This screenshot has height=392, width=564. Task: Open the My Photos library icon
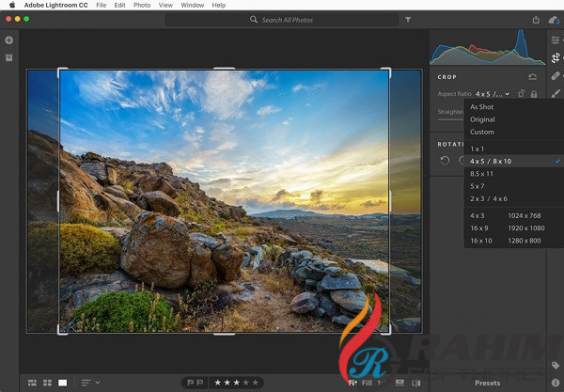[9, 58]
